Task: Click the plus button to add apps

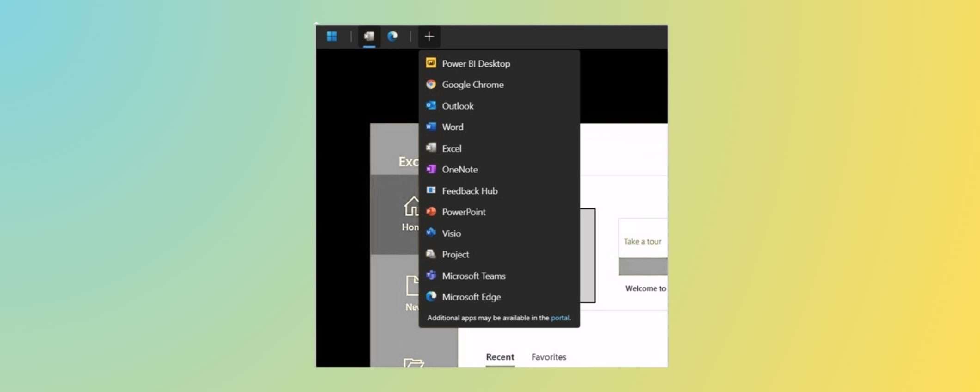Action: pos(429,37)
